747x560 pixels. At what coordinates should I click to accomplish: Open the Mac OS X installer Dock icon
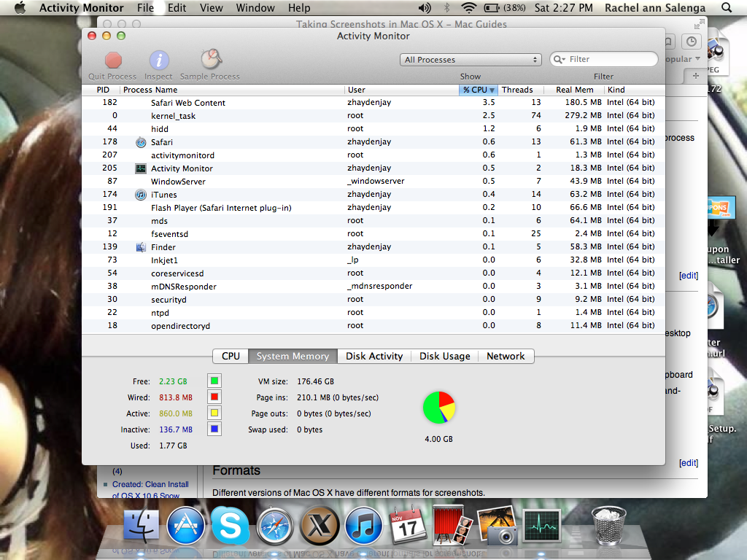(320, 526)
